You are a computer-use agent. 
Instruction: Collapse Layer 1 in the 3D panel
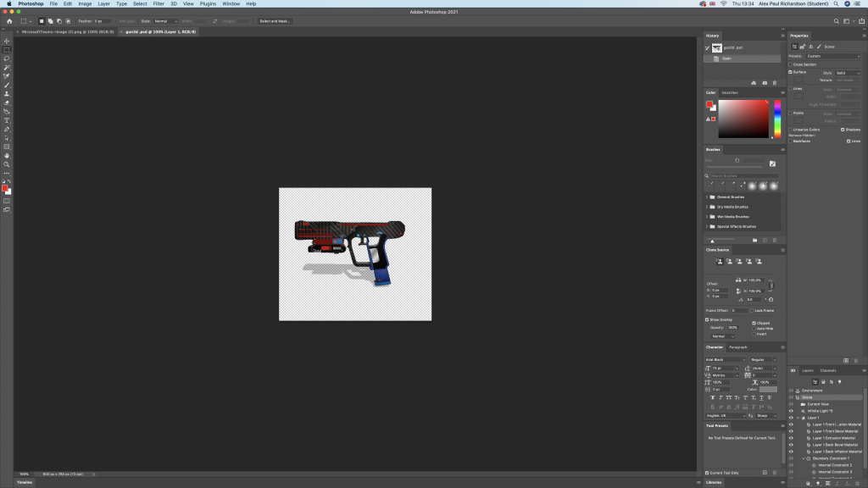798,418
